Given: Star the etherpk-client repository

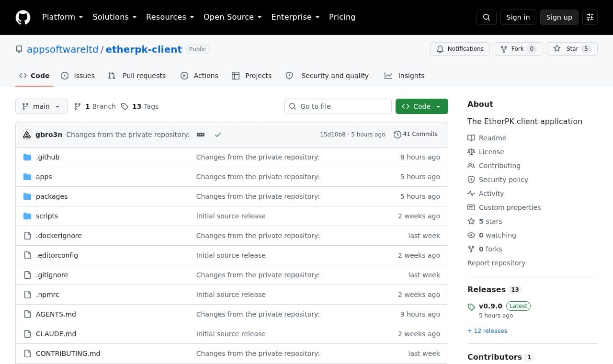Looking at the screenshot, I should 572,49.
